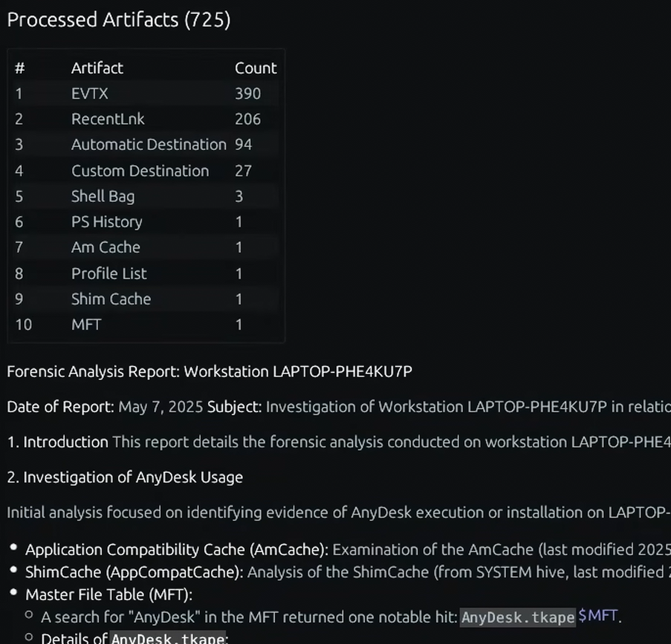Click the Profile List artifact
The width and height of the screenshot is (671, 644).
point(146,273)
